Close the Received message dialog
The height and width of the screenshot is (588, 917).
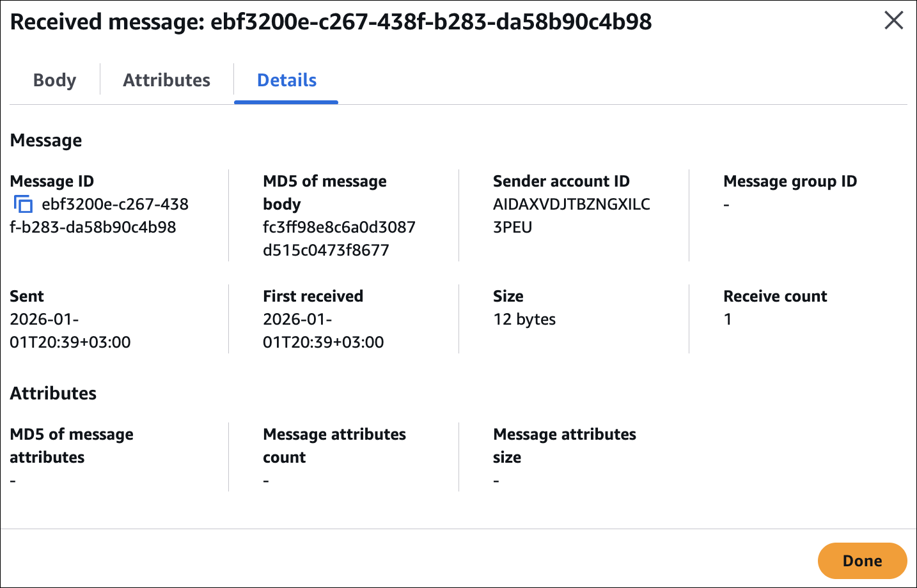tap(893, 21)
